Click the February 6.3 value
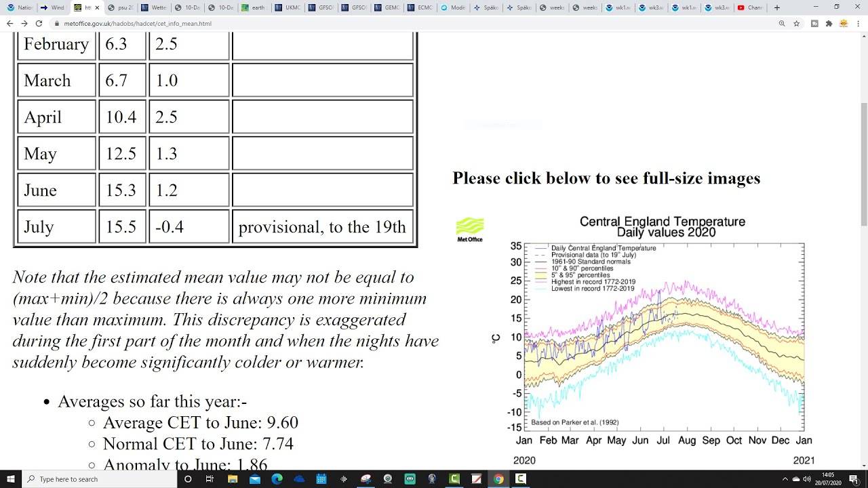Viewport: 868px width, 488px height. [116, 44]
